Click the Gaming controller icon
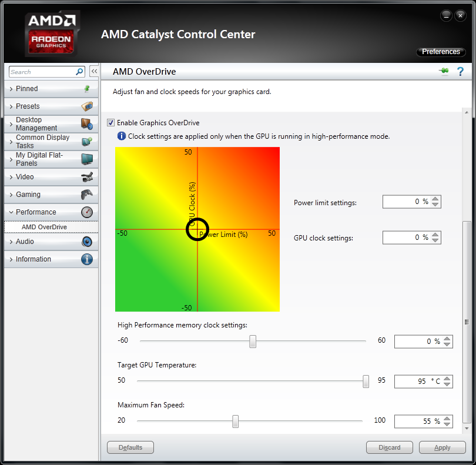The width and height of the screenshot is (476, 465). 87,195
